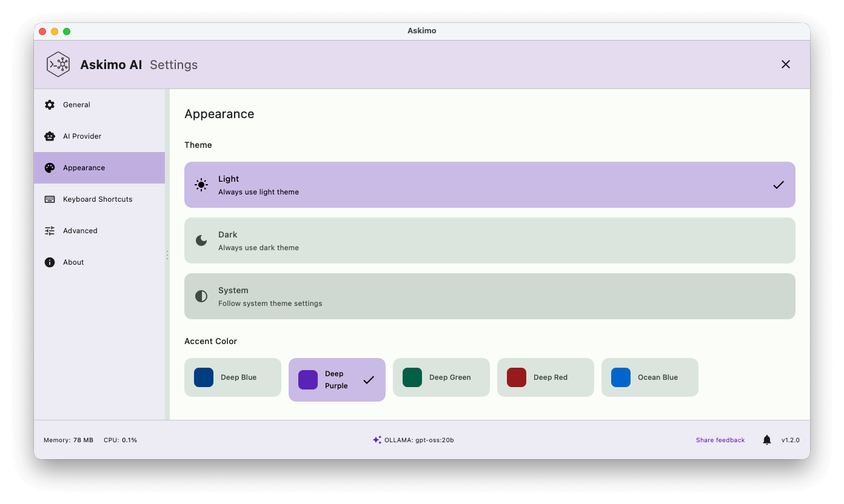Click the robot icon beside AI Provider
Screen dimensions: 844x504
click(49, 136)
